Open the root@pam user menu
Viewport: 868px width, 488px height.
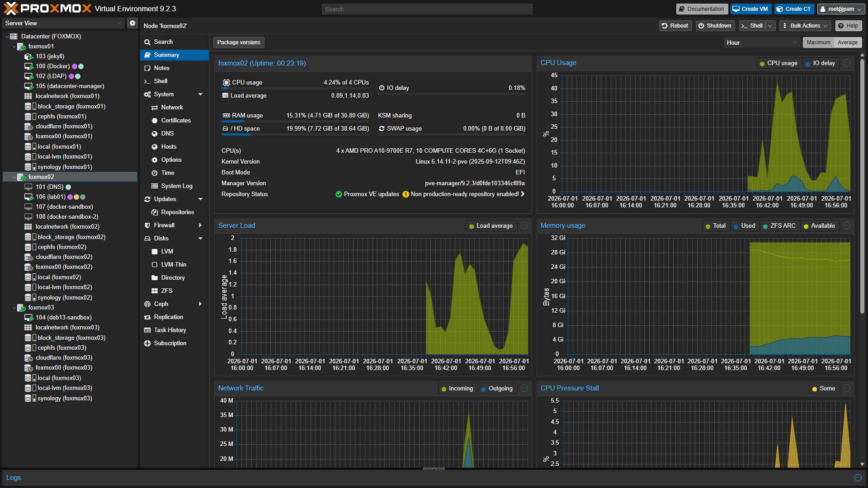[x=841, y=9]
